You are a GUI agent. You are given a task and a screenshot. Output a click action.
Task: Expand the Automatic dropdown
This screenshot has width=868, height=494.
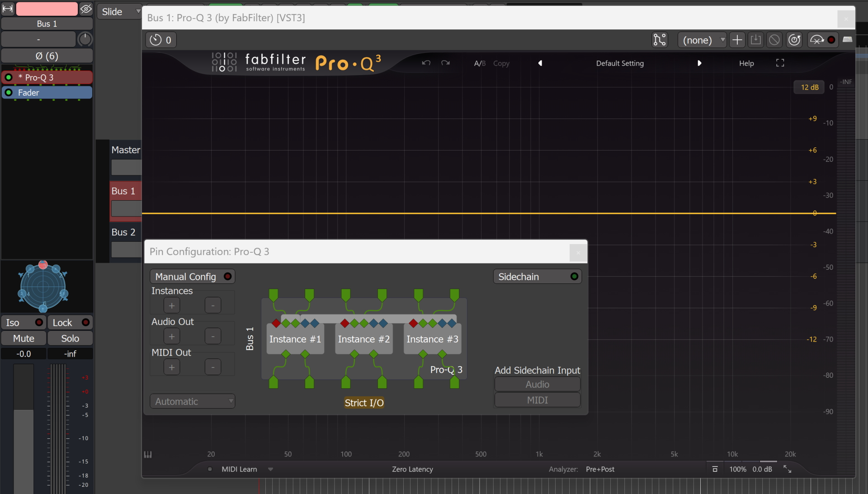192,401
